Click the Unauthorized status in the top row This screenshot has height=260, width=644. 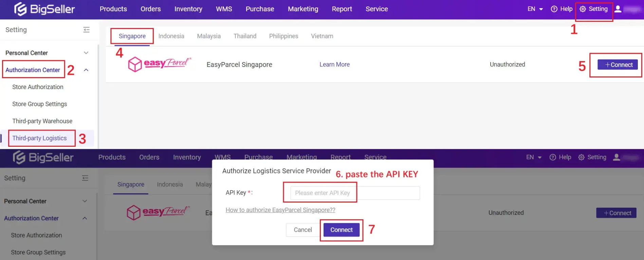[507, 65]
